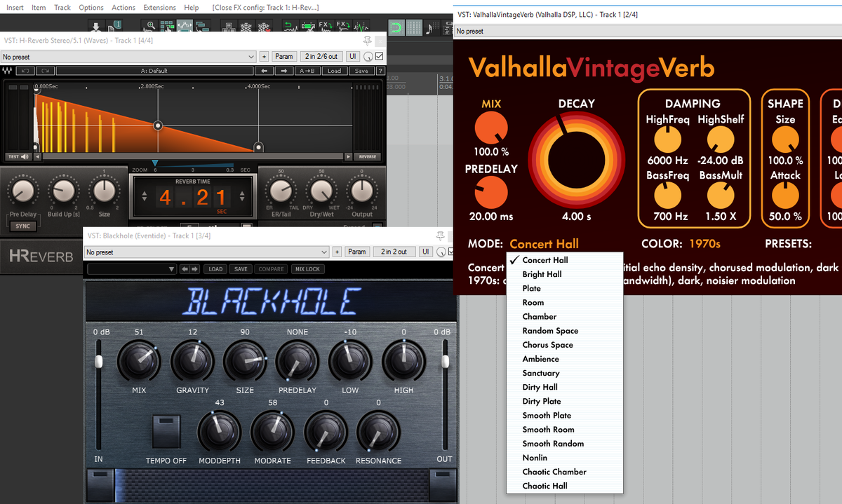Click Blackhole OUT level slider

(444, 361)
